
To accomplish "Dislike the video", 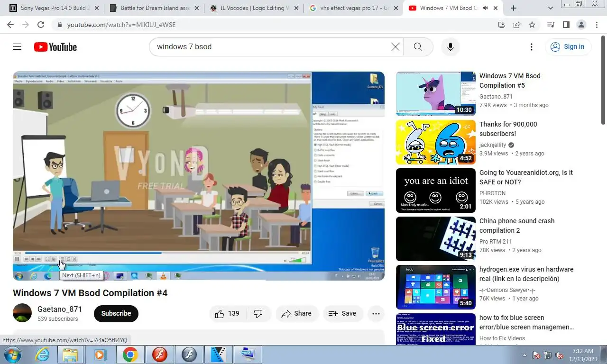I will click(258, 313).
